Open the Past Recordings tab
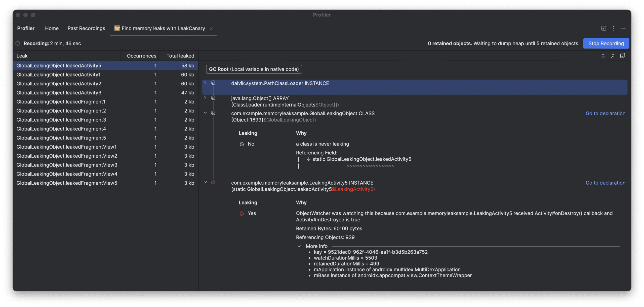 (86, 28)
